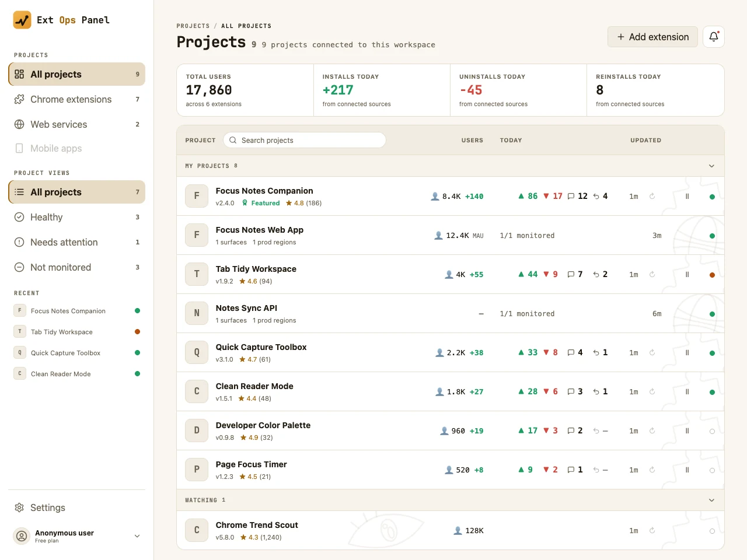Image resolution: width=747 pixels, height=560 pixels.
Task: Click the Add extension button
Action: click(x=652, y=37)
